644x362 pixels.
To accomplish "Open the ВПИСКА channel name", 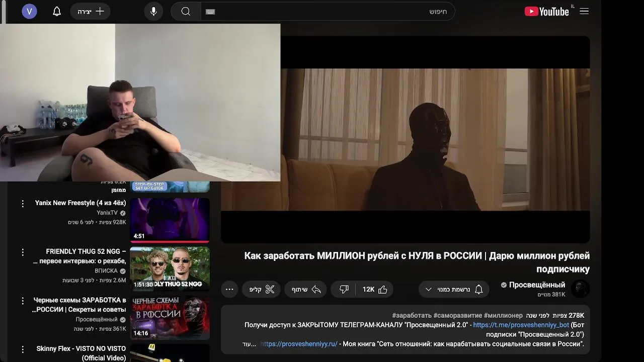I will pos(106,270).
